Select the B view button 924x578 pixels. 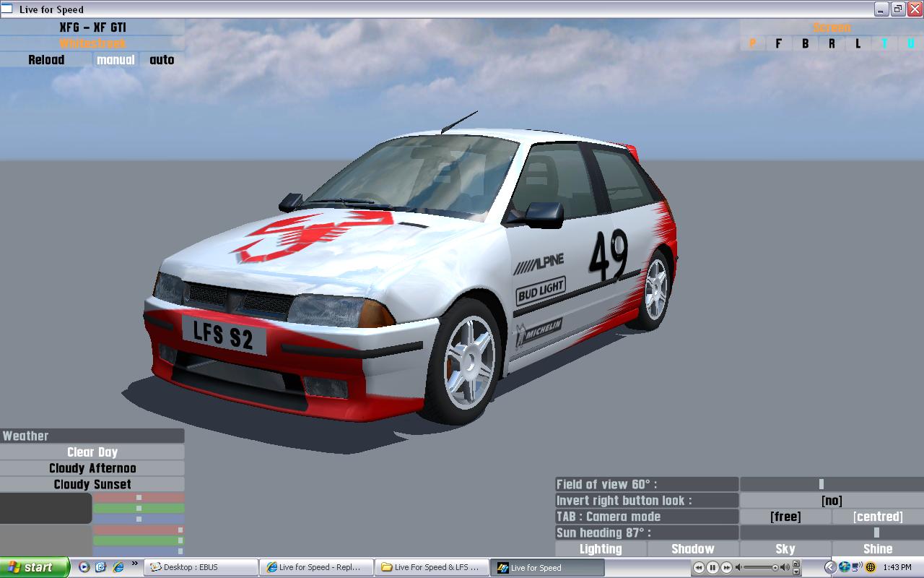(x=805, y=43)
